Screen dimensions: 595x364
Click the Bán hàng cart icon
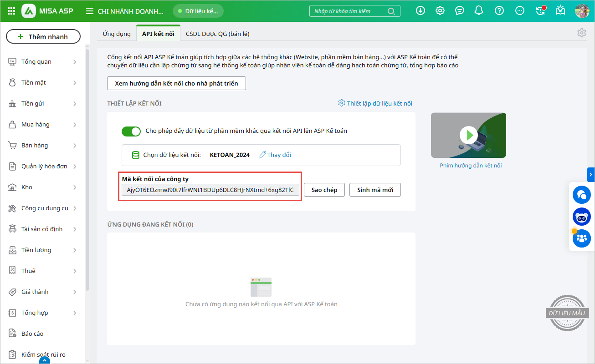click(12, 145)
